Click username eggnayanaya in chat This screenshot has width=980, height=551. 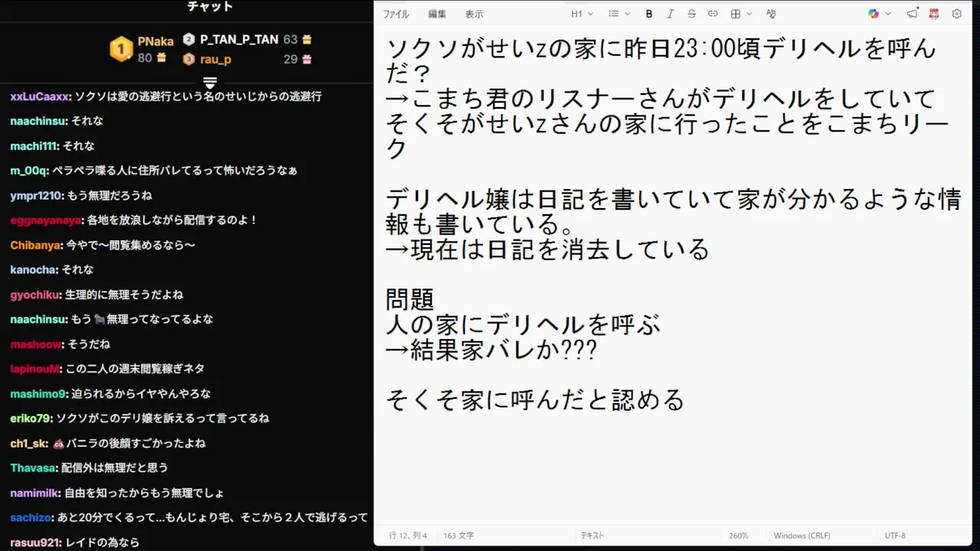point(45,220)
